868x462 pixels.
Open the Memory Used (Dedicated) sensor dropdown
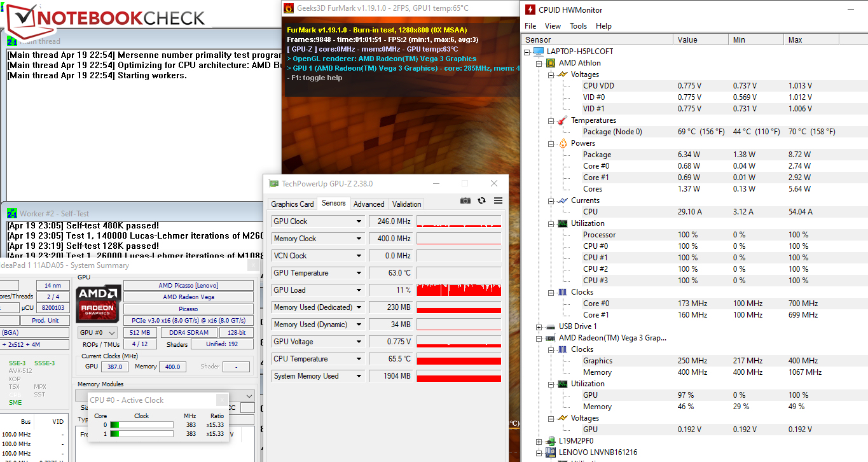point(359,307)
